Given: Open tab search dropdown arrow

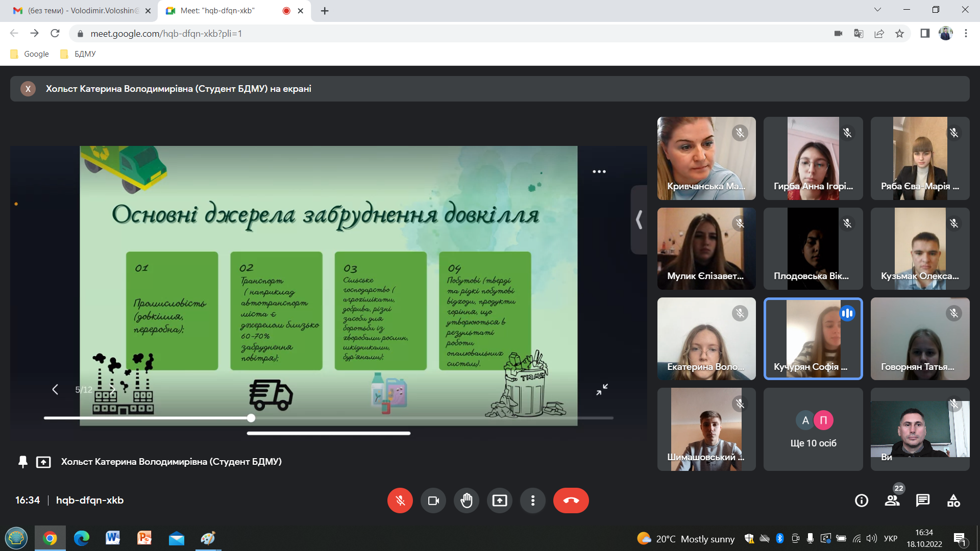Looking at the screenshot, I should [x=877, y=10].
